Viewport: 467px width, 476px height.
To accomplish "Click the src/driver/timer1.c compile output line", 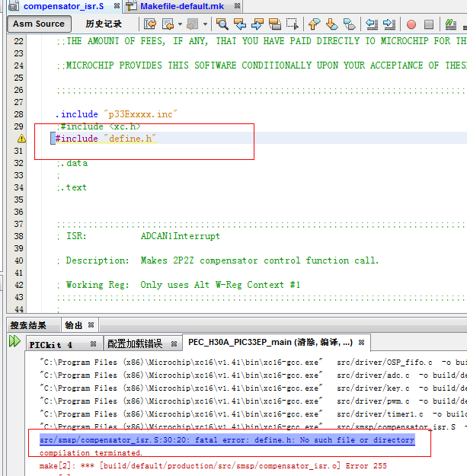I will (x=253, y=414).
